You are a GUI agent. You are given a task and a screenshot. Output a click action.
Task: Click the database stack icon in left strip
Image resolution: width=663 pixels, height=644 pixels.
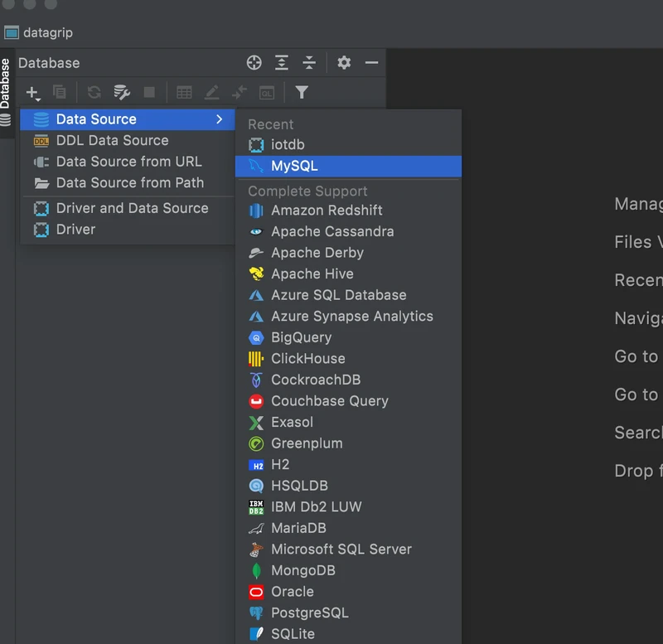[x=5, y=120]
